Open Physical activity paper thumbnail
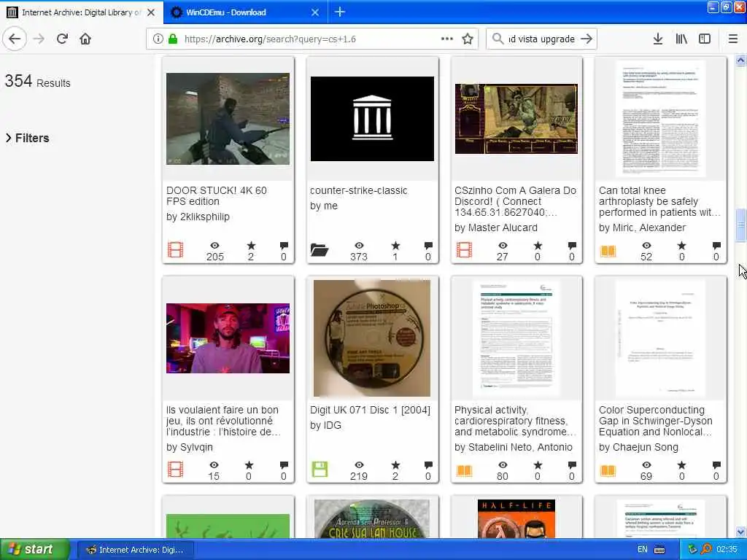This screenshot has height=560, width=747. tap(516, 338)
